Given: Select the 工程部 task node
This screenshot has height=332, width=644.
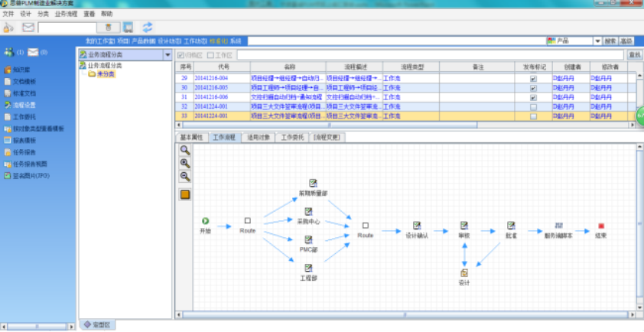Looking at the screenshot, I should pyautogui.click(x=308, y=268).
